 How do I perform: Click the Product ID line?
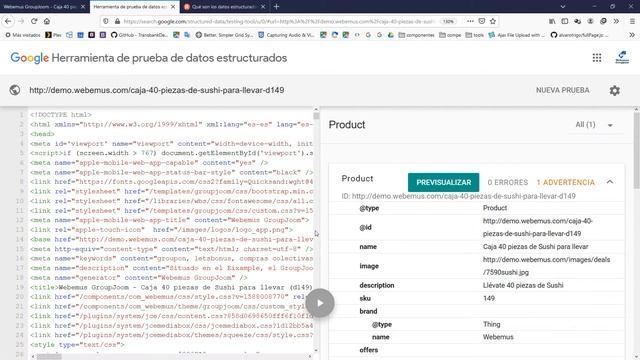[458, 196]
